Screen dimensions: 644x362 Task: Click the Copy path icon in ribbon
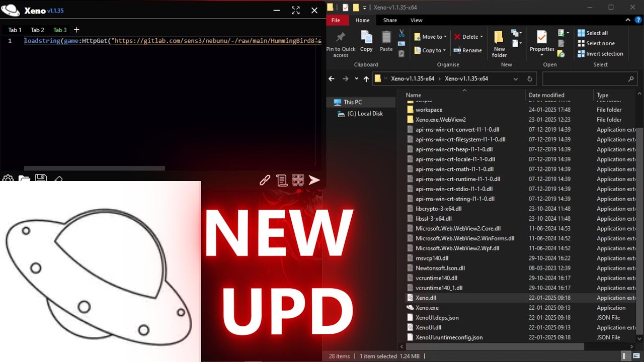pos(401,44)
